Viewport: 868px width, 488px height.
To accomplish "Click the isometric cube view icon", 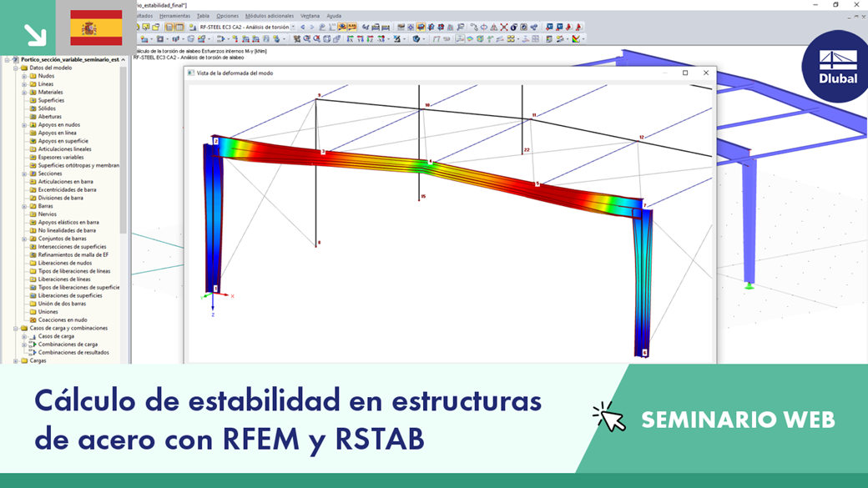I will [x=326, y=38].
